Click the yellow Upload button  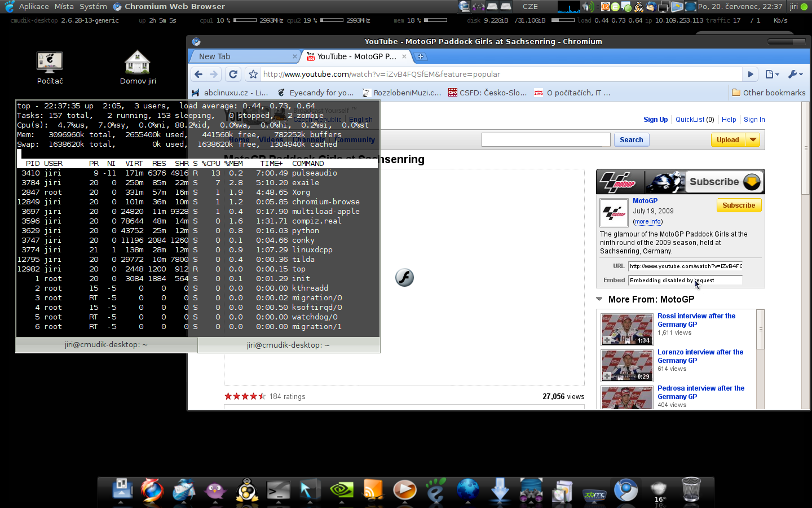pos(728,140)
